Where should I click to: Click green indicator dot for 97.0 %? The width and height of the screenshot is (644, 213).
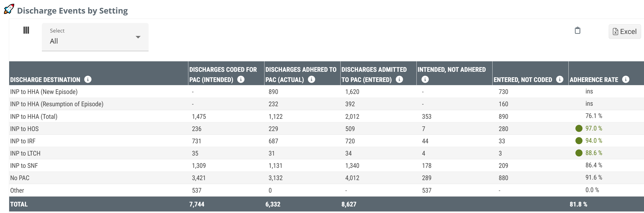tap(579, 128)
